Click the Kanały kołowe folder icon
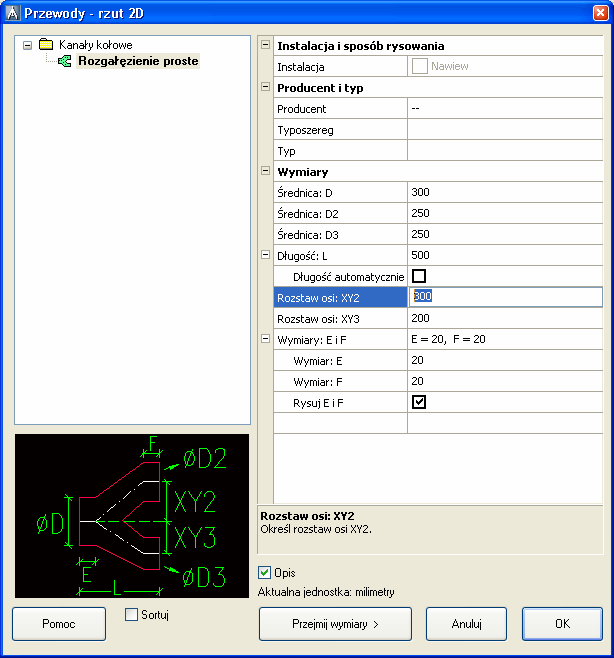Image resolution: width=614 pixels, height=658 pixels. [46, 44]
